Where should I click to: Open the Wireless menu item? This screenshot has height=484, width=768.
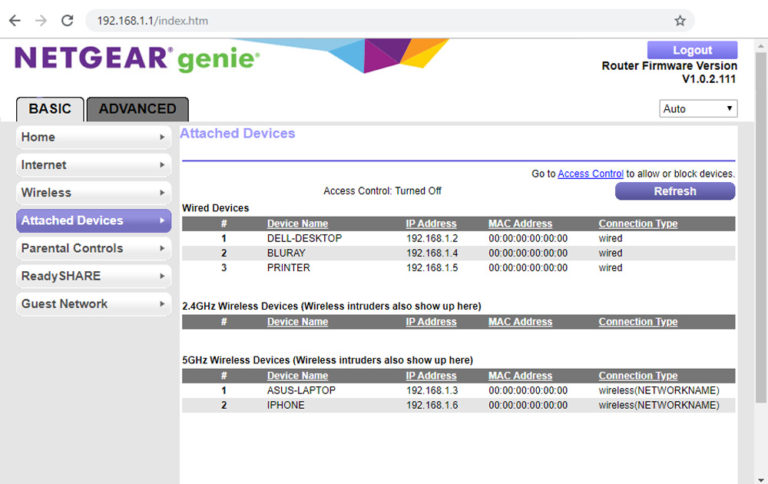click(x=94, y=193)
